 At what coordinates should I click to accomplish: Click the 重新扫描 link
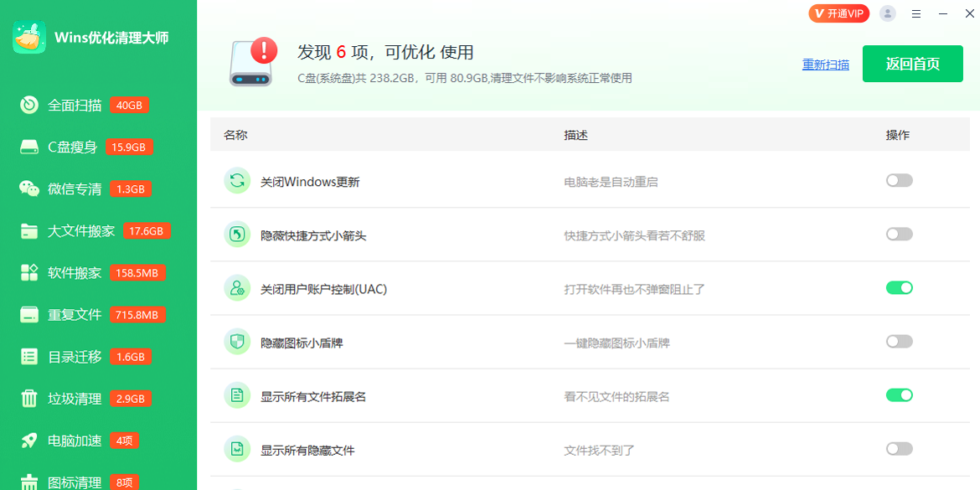click(x=826, y=64)
